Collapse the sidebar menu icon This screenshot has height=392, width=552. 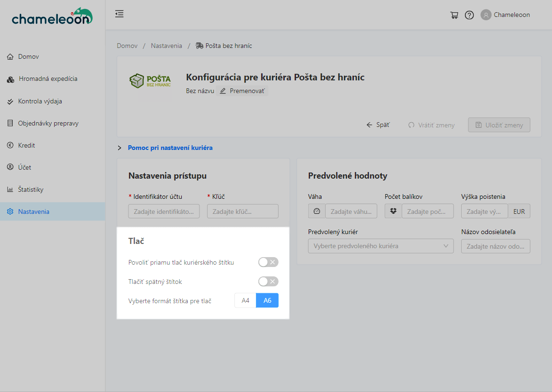click(120, 14)
